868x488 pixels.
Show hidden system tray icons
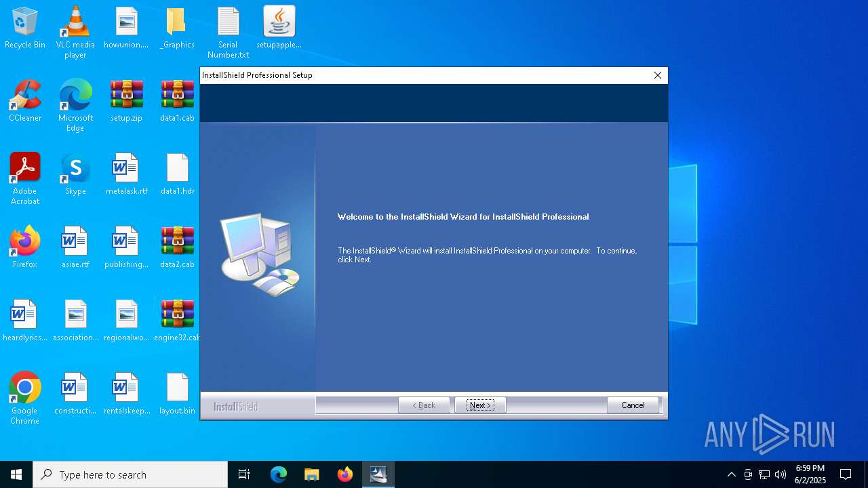point(731,474)
